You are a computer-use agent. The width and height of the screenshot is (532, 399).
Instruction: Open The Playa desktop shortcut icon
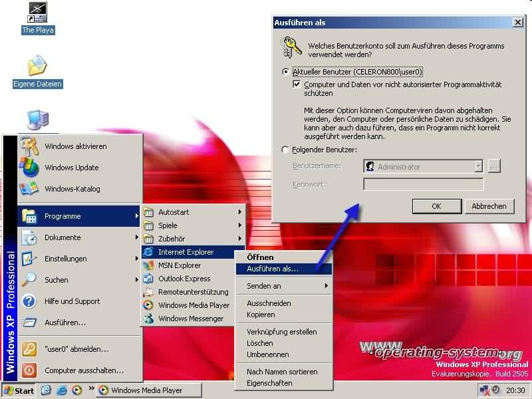(x=37, y=12)
